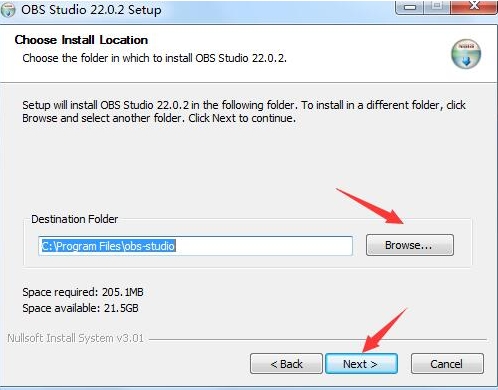Click the Destination Folder path field

[195, 246]
